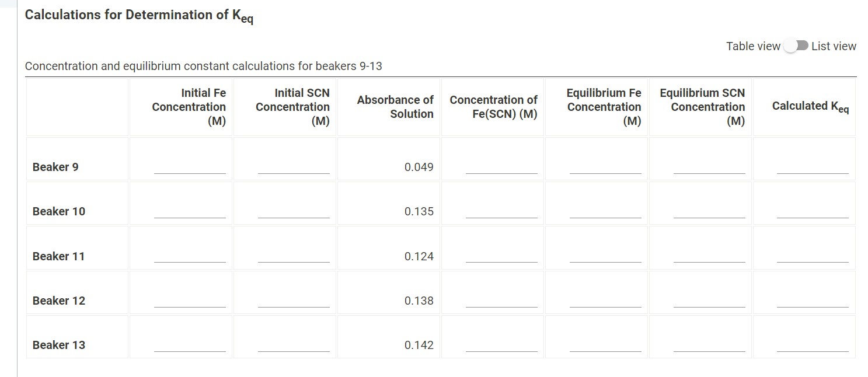Screen dimensions: 868x377
Task: Click the List view label
Action: coord(835,45)
